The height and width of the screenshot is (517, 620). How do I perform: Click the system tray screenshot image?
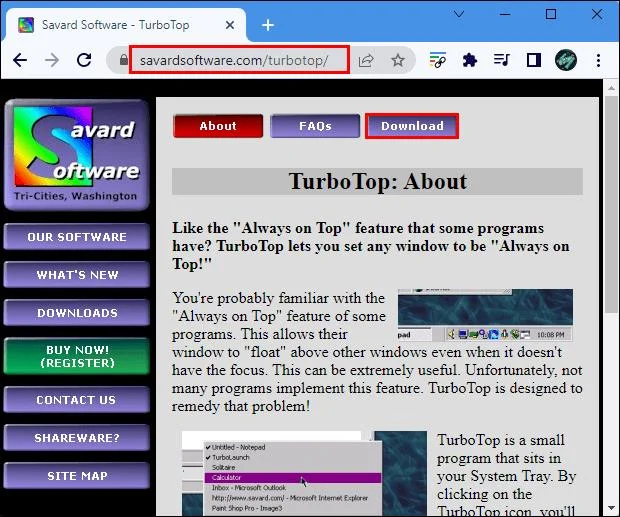coord(485,315)
